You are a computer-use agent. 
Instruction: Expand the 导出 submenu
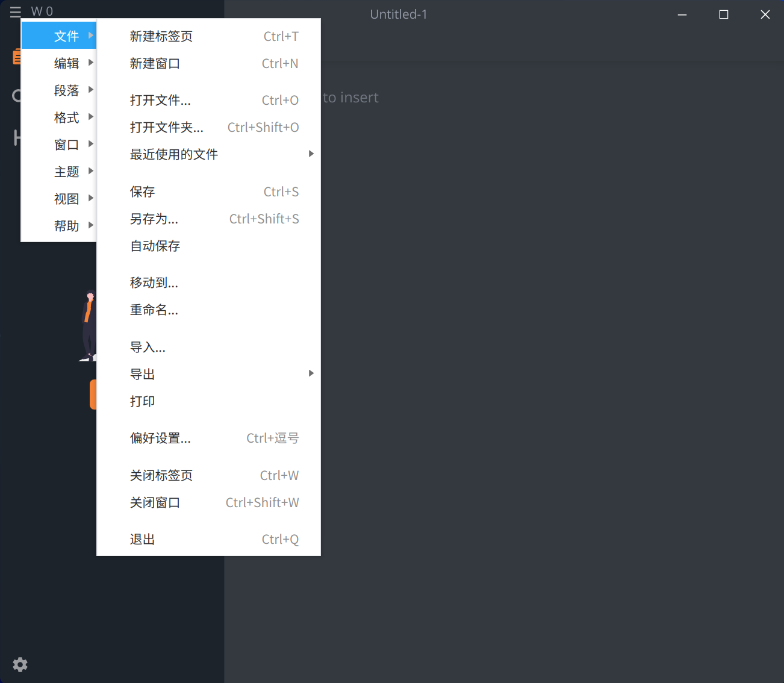pos(208,374)
